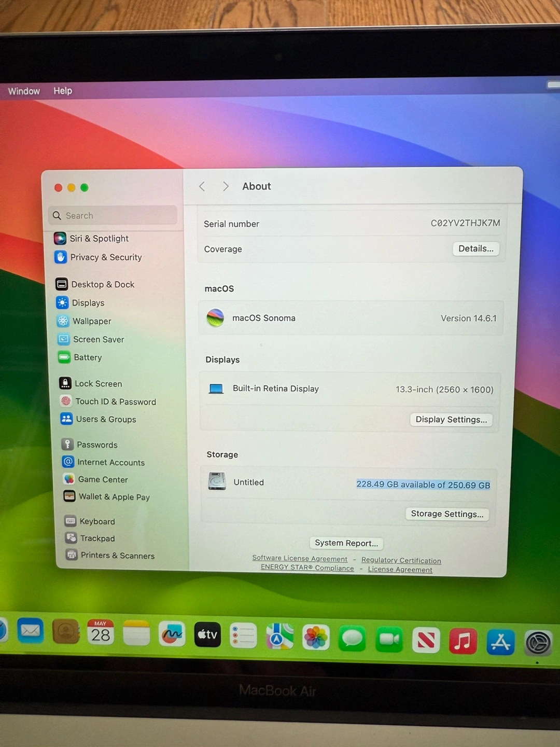Open Siri & Spotlight settings
560x747 pixels.
99,239
